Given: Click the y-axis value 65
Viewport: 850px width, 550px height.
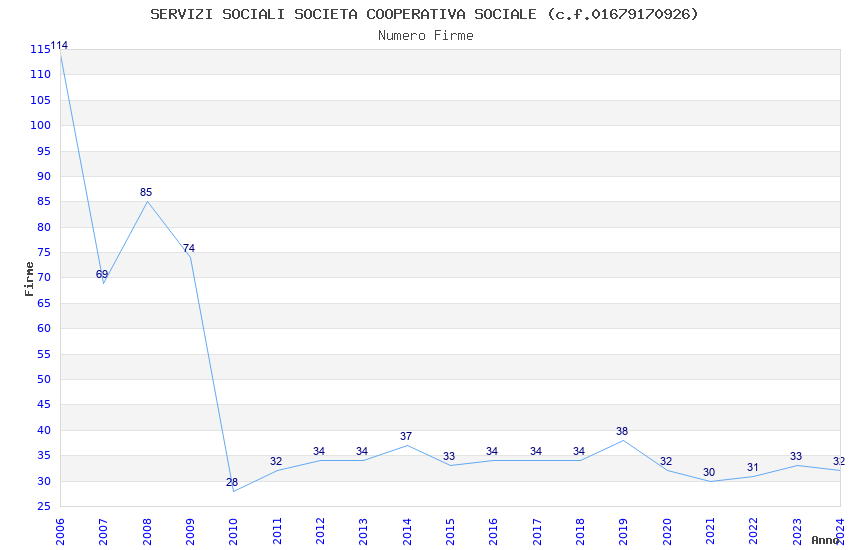Looking at the screenshot, I should point(44,303).
